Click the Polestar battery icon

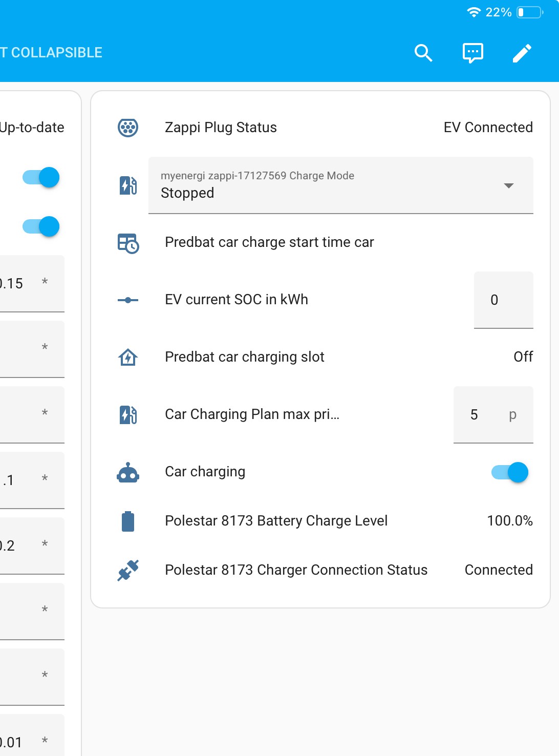(128, 521)
